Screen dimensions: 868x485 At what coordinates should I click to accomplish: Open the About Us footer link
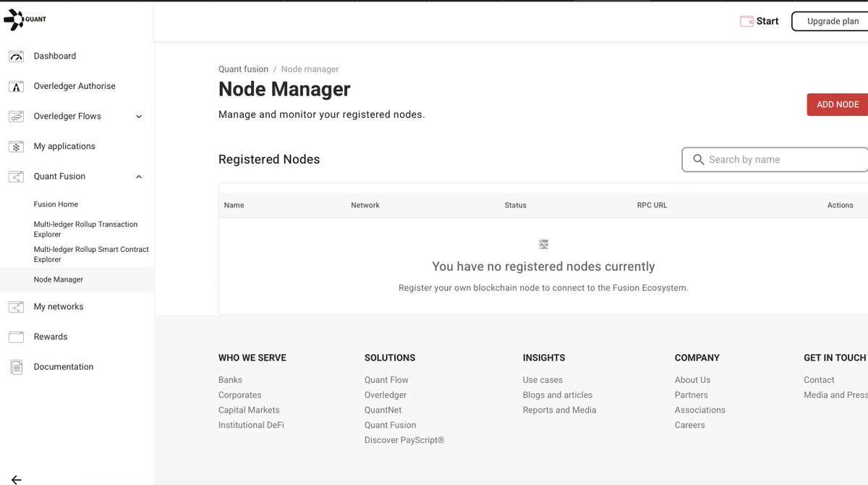tap(692, 380)
